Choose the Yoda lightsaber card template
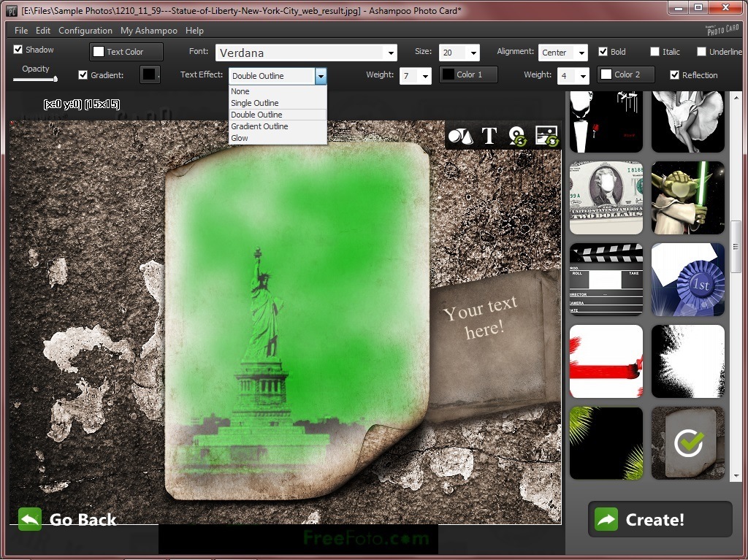Image resolution: width=748 pixels, height=560 pixels. 687,198
